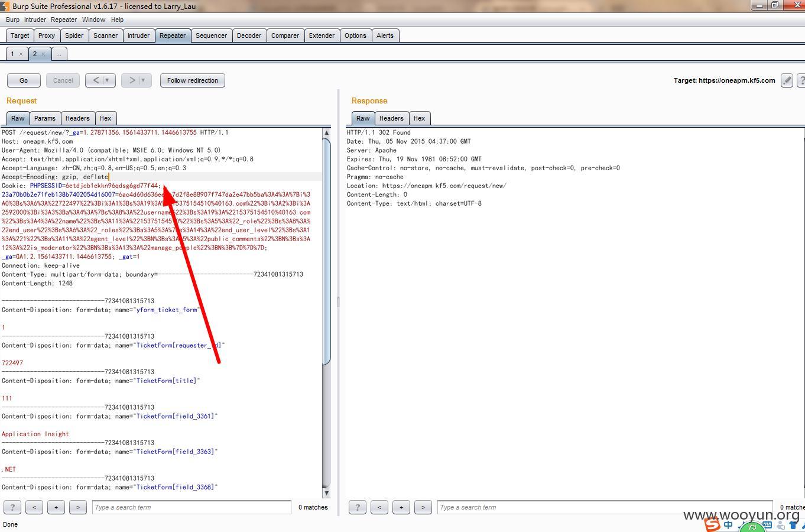Switch to the Scanner tab

(105, 35)
